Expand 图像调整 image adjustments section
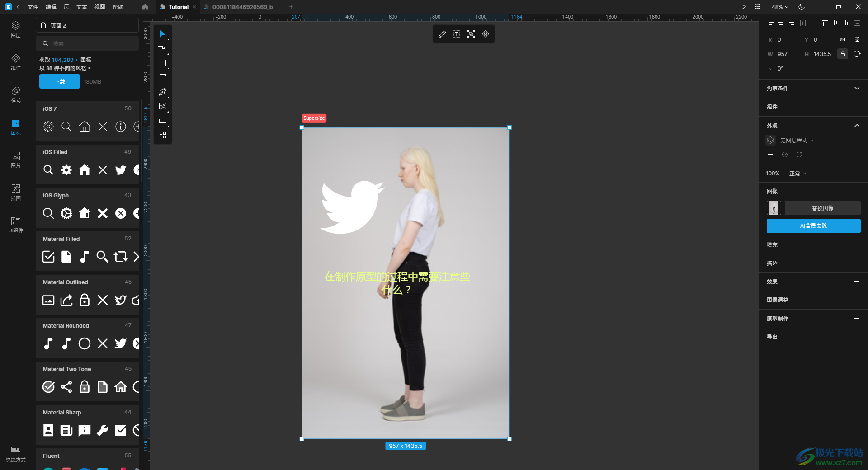Image resolution: width=868 pixels, height=470 pixels. (857, 300)
